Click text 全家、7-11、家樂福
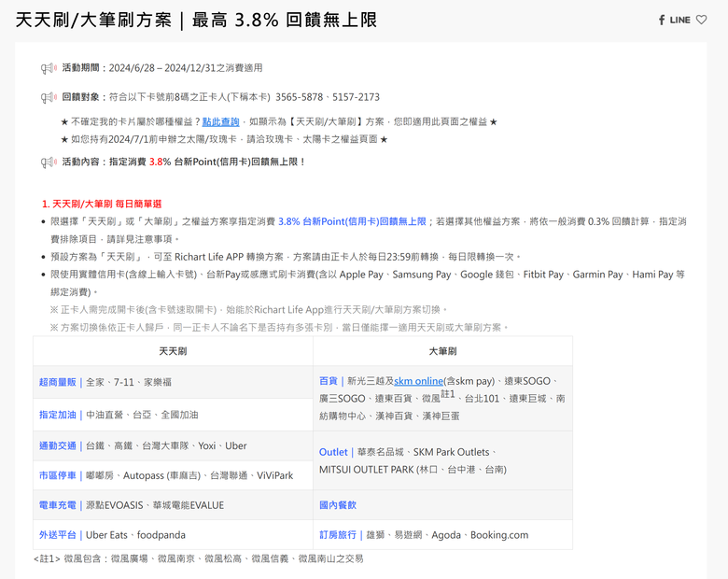The image size is (728, 579). (x=129, y=382)
